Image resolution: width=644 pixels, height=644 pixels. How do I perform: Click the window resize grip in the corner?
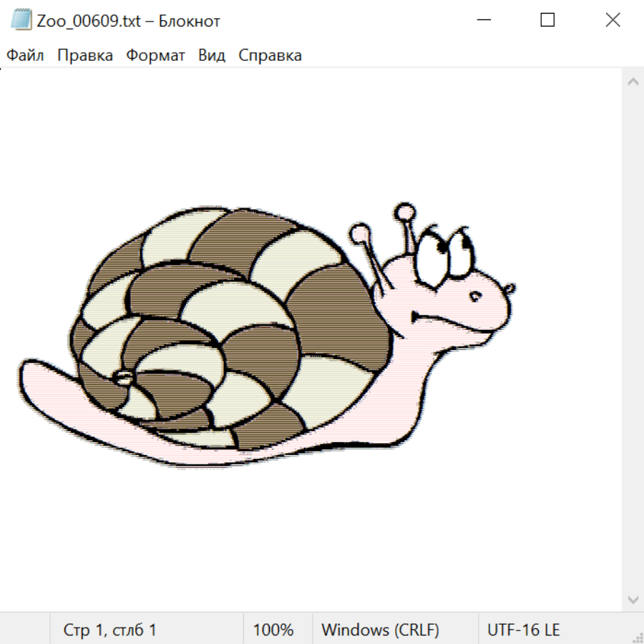pyautogui.click(x=637, y=637)
